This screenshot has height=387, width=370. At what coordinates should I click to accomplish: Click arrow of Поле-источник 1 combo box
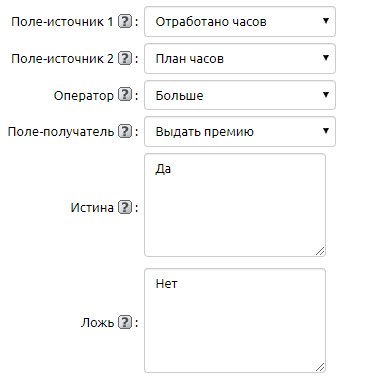click(x=326, y=21)
